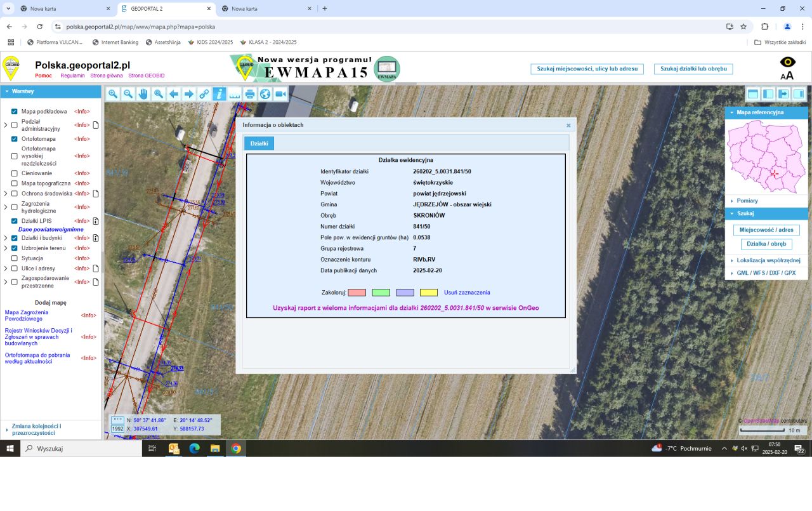This screenshot has width=812, height=511.
Task: Click the video camera toolbar icon
Action: pyautogui.click(x=280, y=94)
